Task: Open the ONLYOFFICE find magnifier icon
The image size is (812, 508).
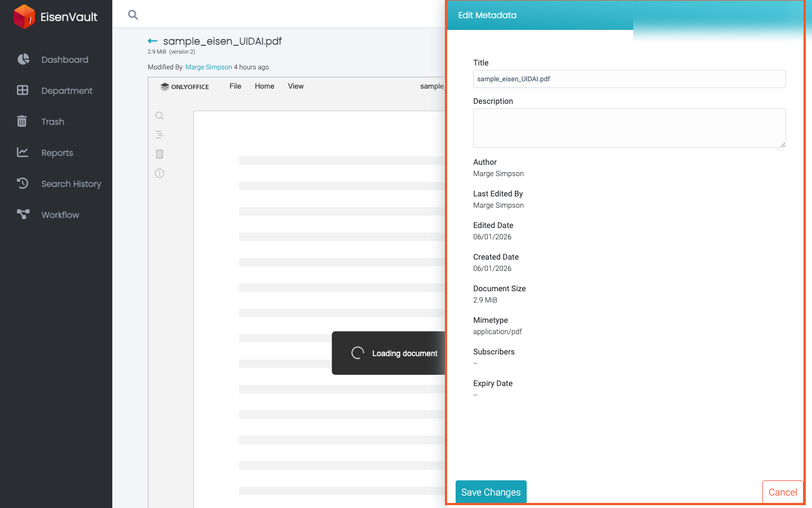Action: (x=160, y=116)
